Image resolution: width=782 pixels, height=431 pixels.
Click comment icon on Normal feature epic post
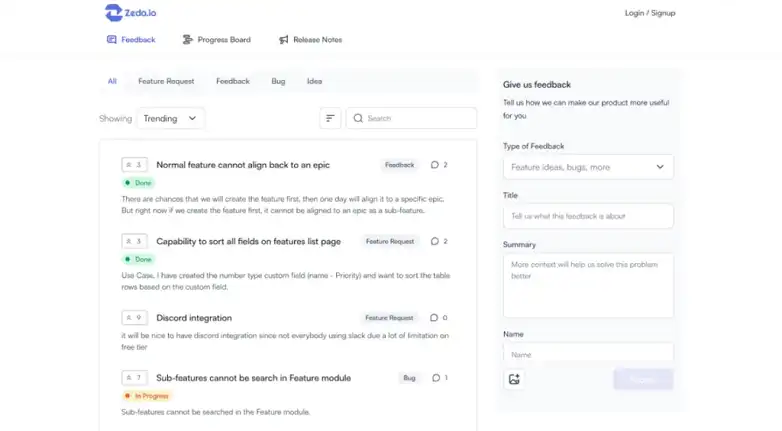[x=435, y=165]
